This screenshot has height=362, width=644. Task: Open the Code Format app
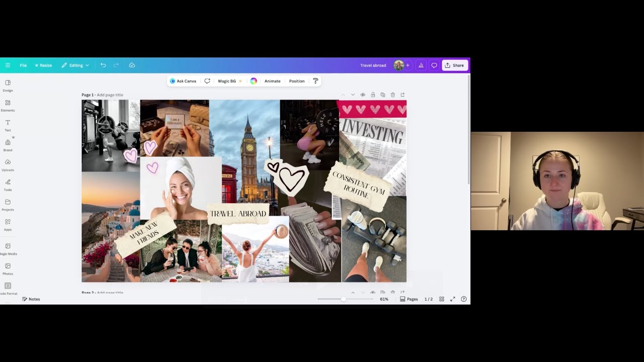pyautogui.click(x=8, y=289)
